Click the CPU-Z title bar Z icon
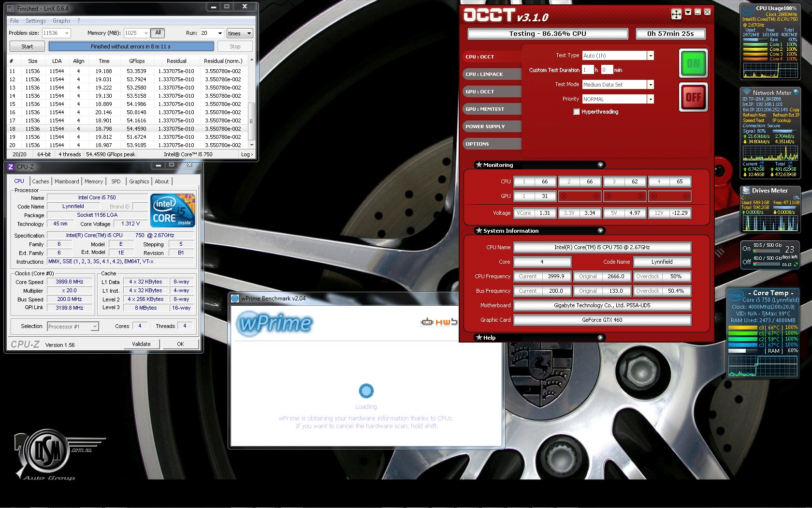812x508 pixels. coord(11,166)
